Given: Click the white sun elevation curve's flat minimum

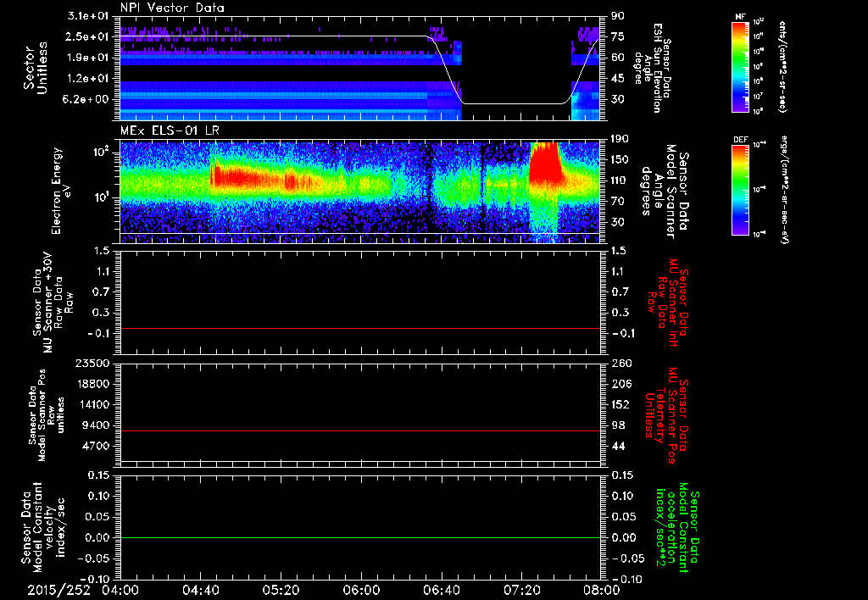Looking at the screenshot, I should 514,103.
